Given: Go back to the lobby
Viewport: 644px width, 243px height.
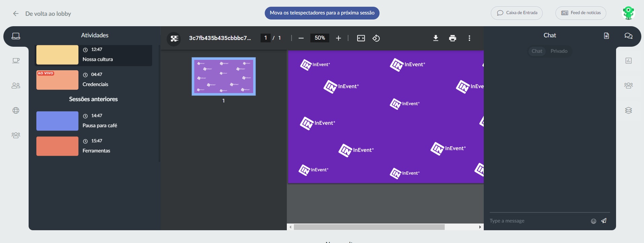Looking at the screenshot, I should (48, 14).
